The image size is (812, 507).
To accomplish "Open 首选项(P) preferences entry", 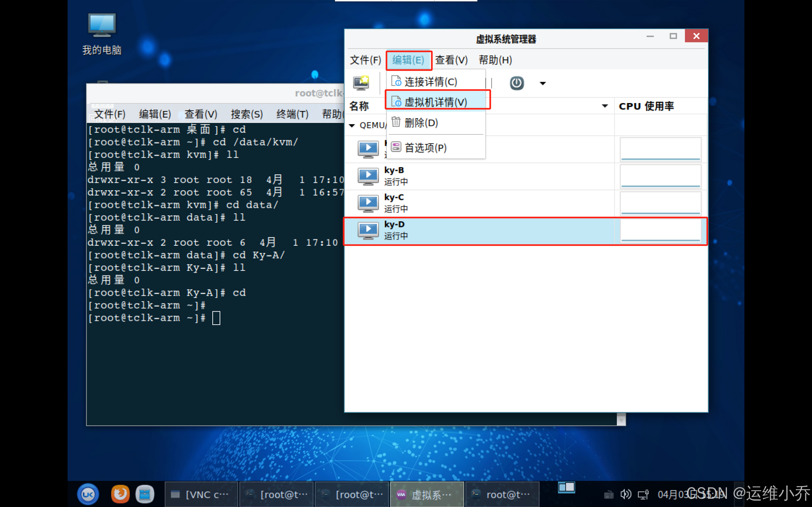I will 425,147.
